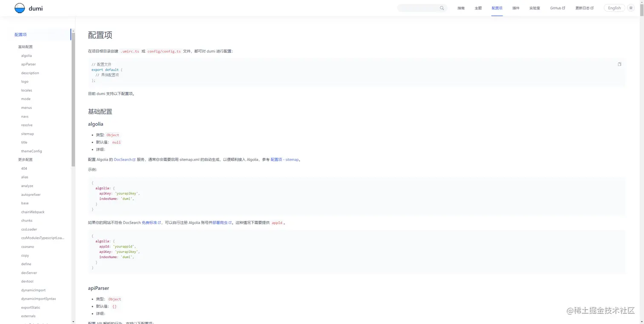Select locales in the sidebar
The width and height of the screenshot is (644, 324).
point(26,90)
